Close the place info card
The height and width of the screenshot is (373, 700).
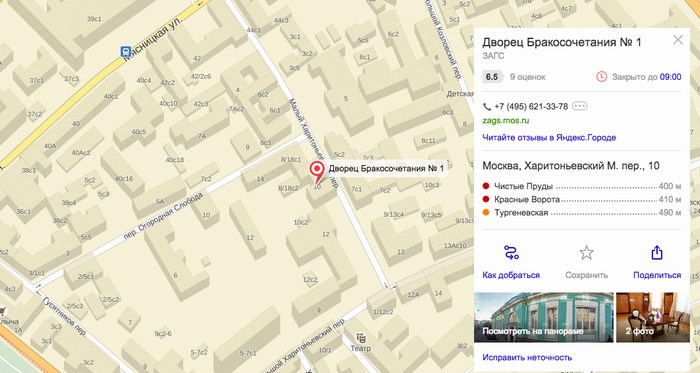pyautogui.click(x=678, y=40)
